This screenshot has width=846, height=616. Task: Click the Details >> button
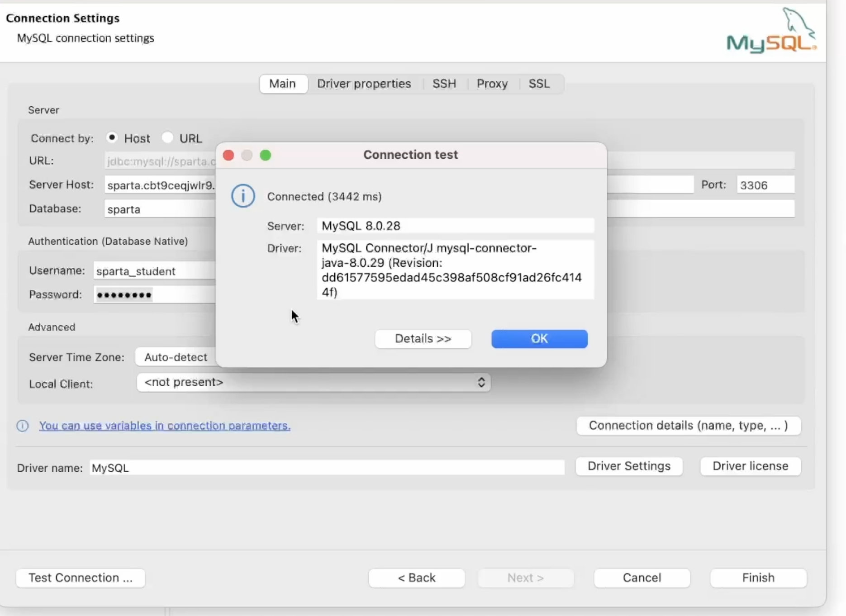tap(423, 339)
